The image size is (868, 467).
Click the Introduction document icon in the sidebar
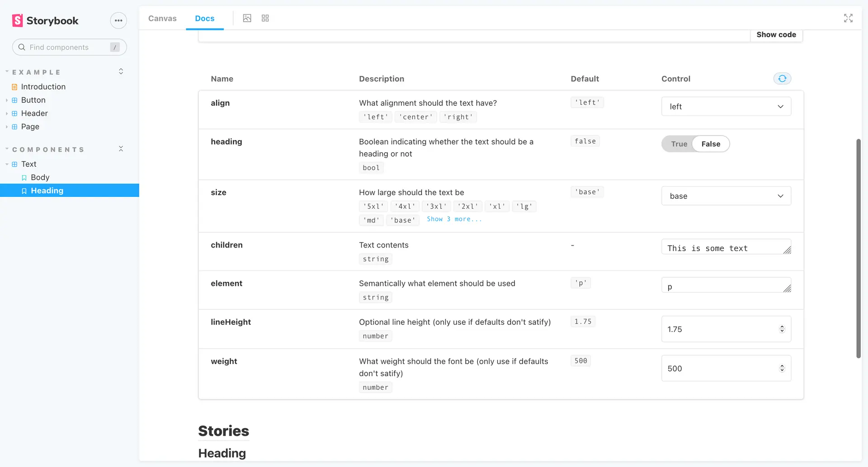(15, 86)
